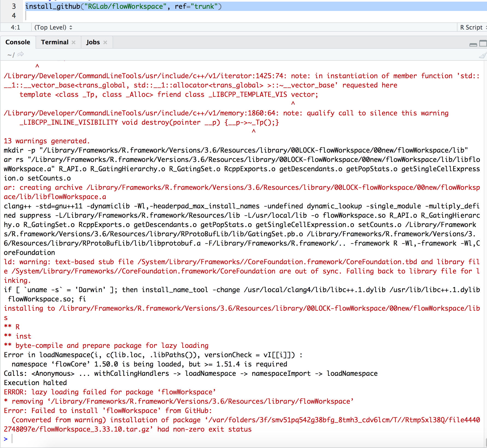Select the Console tab
This screenshot has width=487, height=448.
pos(18,42)
